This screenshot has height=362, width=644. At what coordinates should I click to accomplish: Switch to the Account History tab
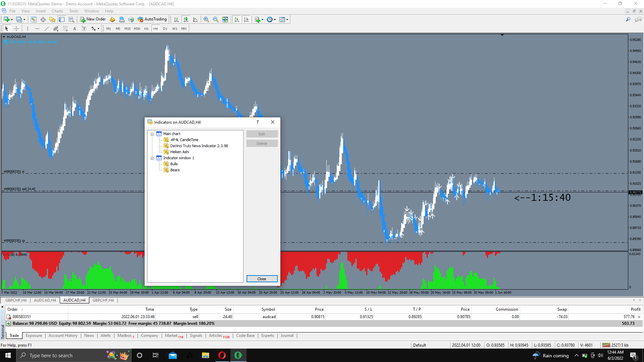tap(63, 336)
